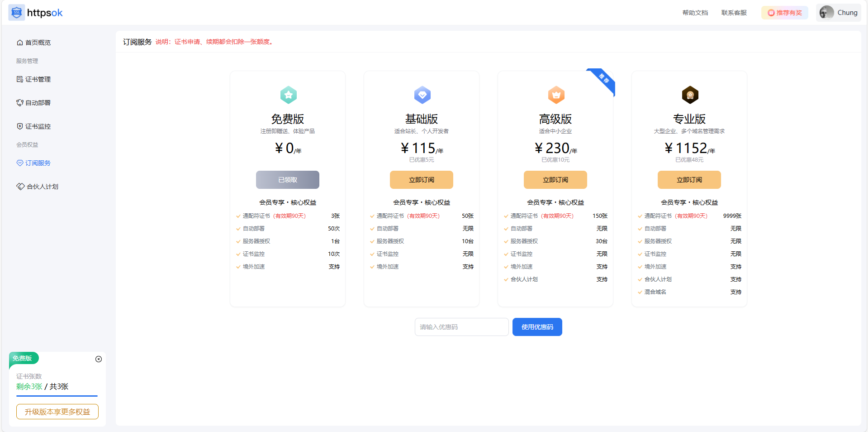Open 自动部署 from the sidebar
Image resolution: width=868 pixels, height=432 pixels.
38,103
